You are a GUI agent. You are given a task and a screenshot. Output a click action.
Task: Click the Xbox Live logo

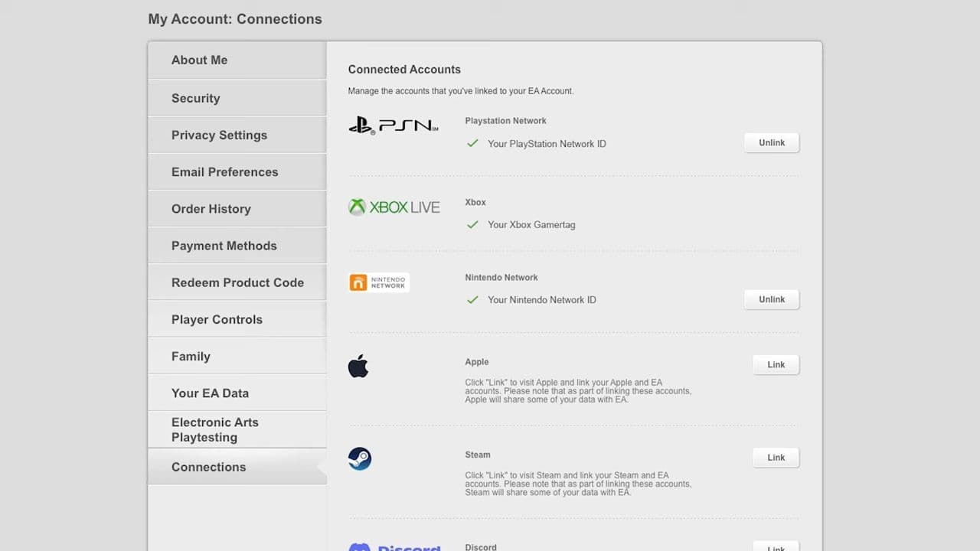[x=394, y=207]
